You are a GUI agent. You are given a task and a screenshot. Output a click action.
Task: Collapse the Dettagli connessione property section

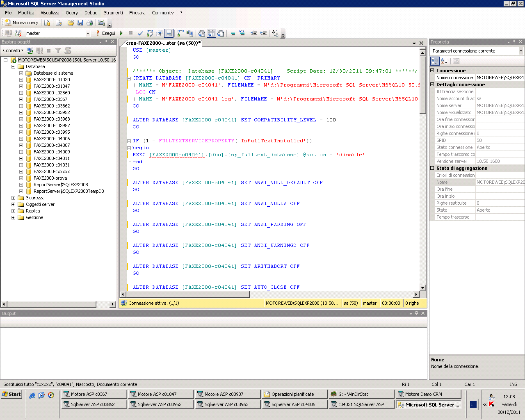pos(432,84)
